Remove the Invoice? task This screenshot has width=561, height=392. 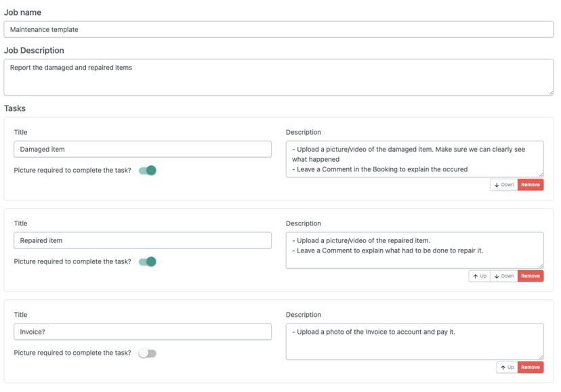531,368
